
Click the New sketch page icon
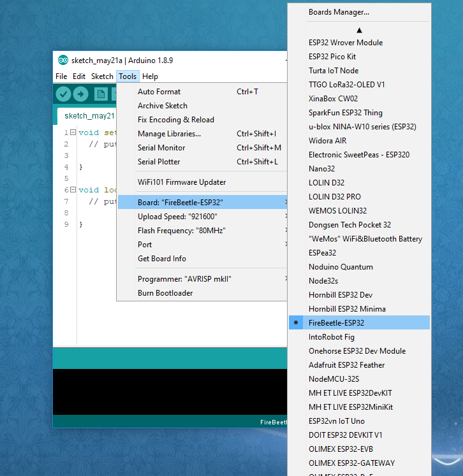101,94
